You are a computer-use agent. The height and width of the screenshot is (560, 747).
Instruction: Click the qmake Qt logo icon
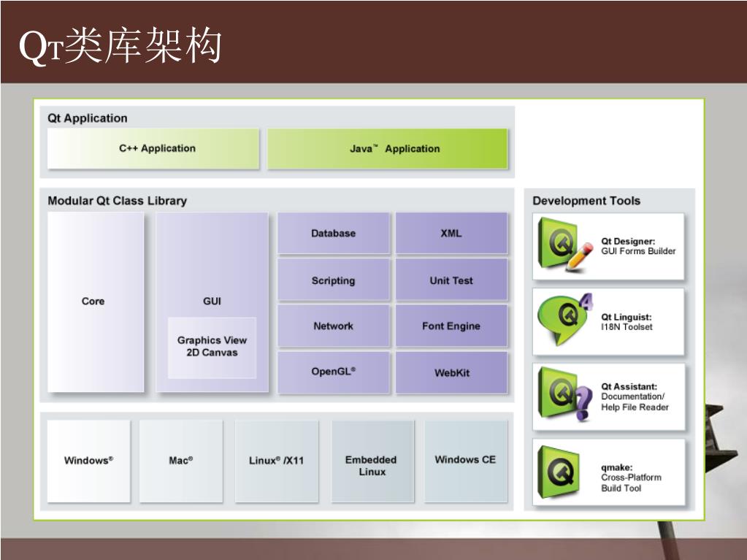pos(559,472)
